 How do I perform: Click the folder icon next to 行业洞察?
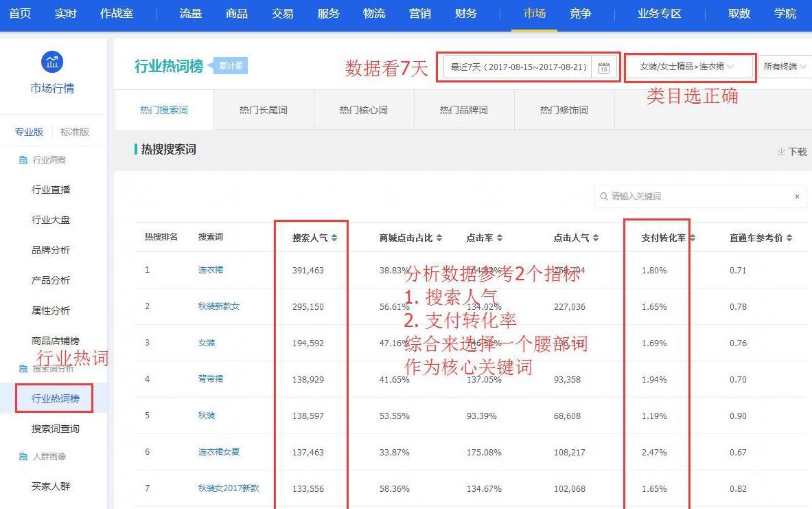[23, 159]
